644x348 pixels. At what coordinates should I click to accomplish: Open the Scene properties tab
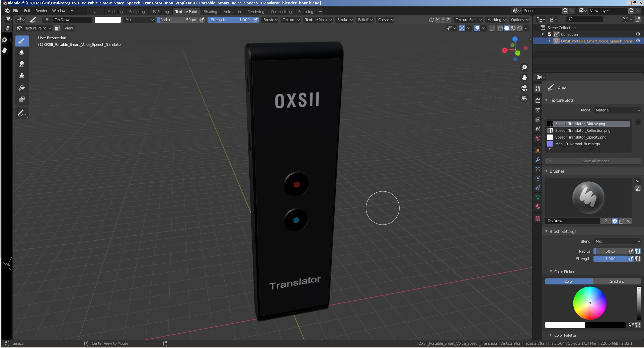(x=538, y=128)
